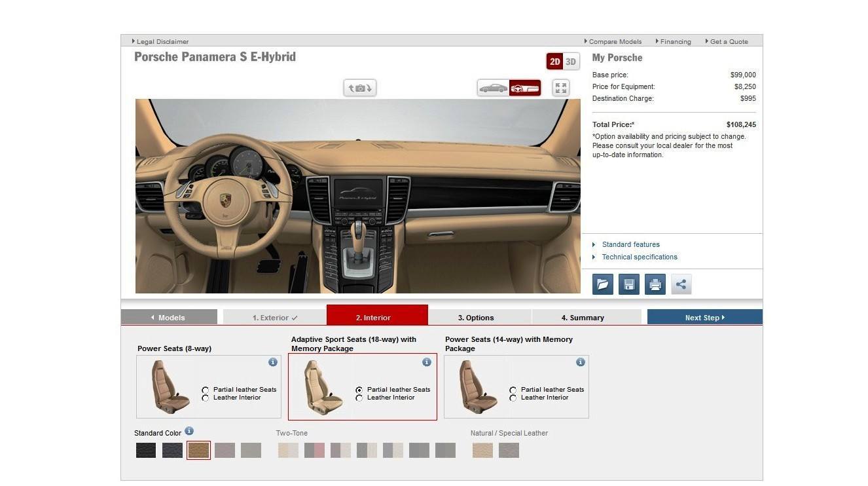
Task: Select Leather Interior for Power Seats (14-way)
Action: point(513,398)
